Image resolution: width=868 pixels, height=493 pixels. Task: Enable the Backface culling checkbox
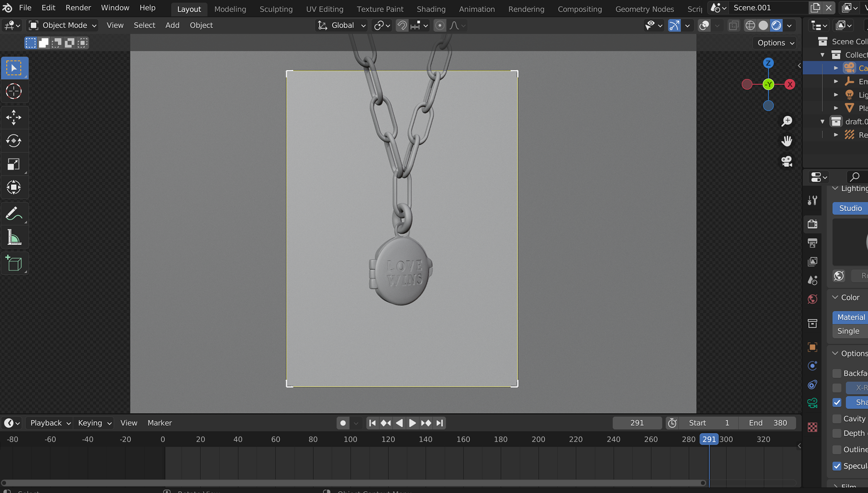[x=837, y=373]
